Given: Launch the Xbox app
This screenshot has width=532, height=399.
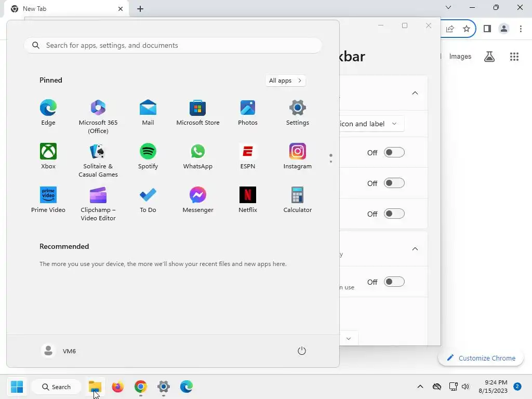Looking at the screenshot, I should (48, 156).
